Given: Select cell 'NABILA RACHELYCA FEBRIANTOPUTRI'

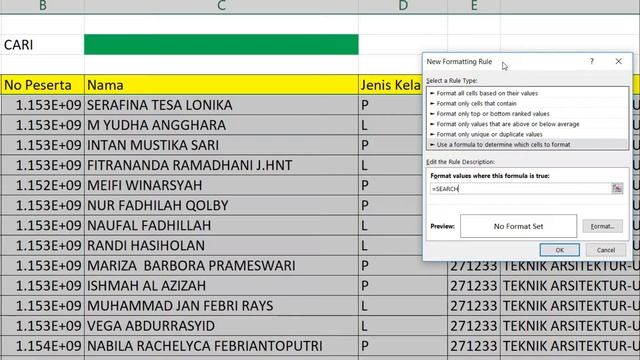Looking at the screenshot, I should click(x=221, y=346).
